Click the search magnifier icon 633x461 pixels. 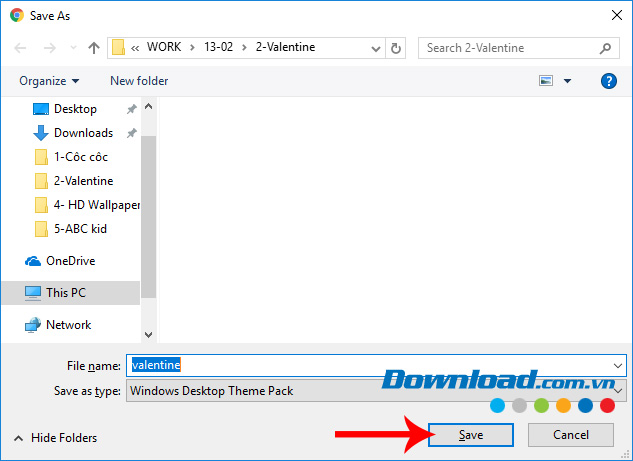(x=606, y=48)
